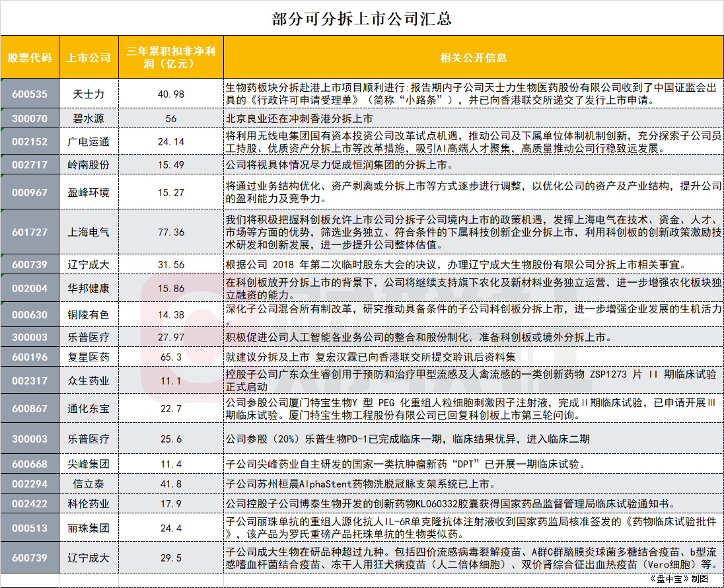Click the info cell mentioning ZSP1273
Viewport: 724px width, 588px height.
point(473,381)
